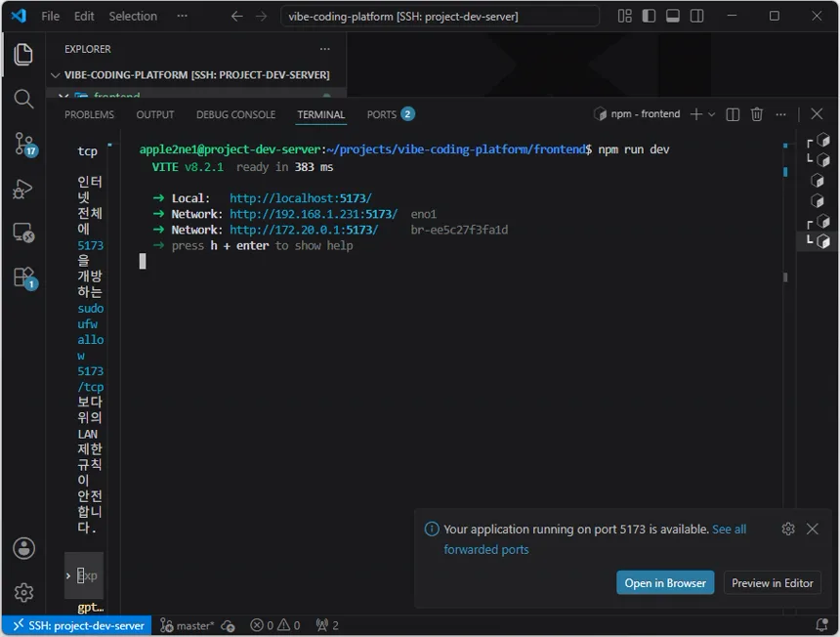The height and width of the screenshot is (637, 840).
Task: Toggle the bottom panel visibility
Action: click(673, 16)
